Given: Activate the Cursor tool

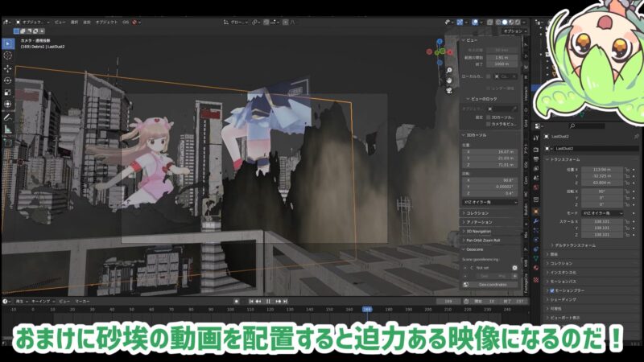Looking at the screenshot, I should point(8,56).
